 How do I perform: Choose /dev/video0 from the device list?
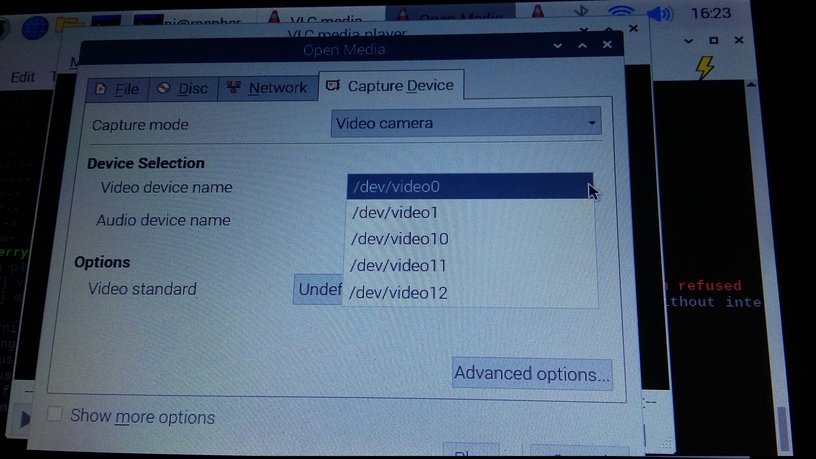pyautogui.click(x=469, y=186)
